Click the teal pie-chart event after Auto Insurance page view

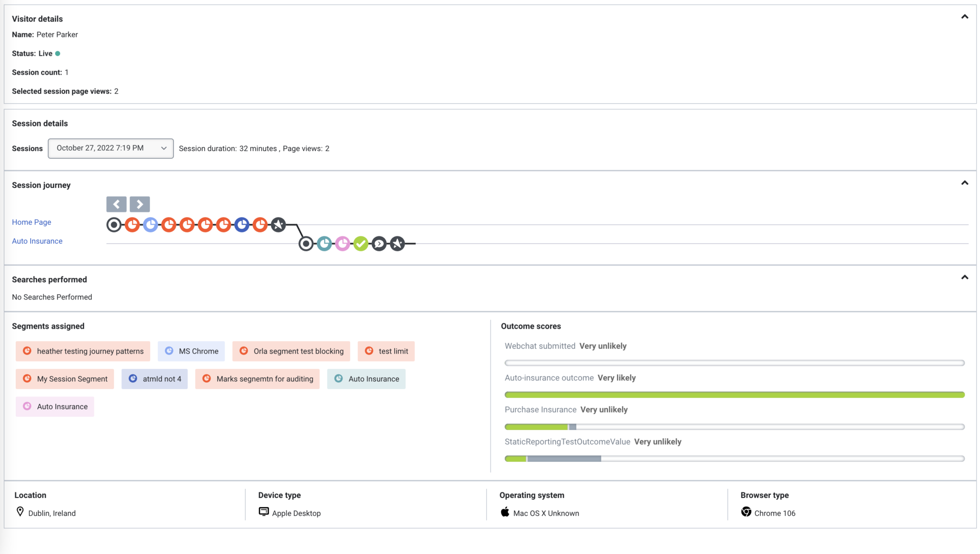[x=324, y=244]
